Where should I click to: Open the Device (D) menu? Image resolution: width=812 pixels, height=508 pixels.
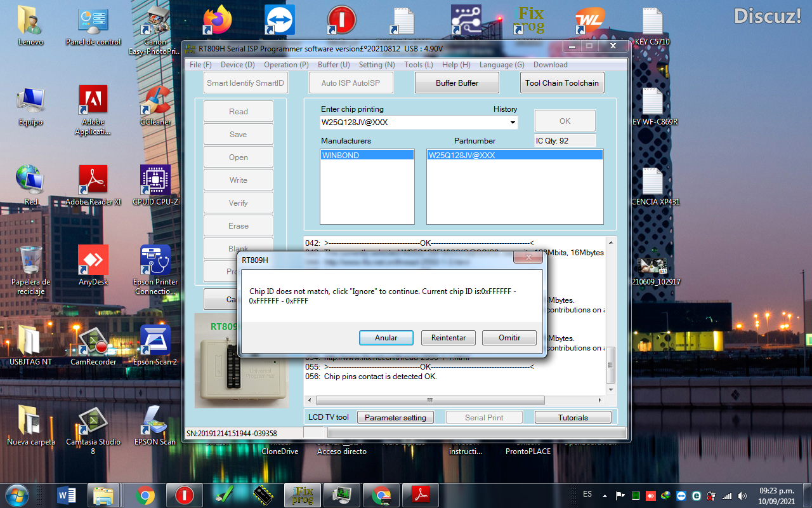[x=237, y=65]
